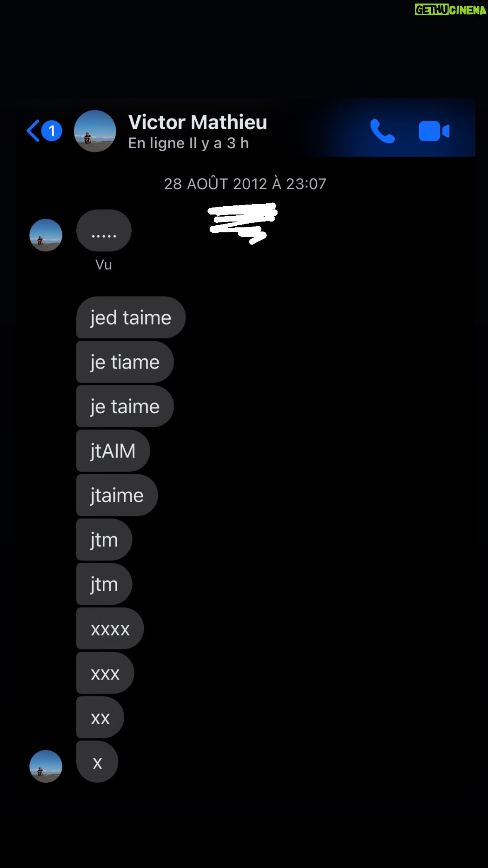Select the 'xxxx' message bubble

click(x=110, y=629)
